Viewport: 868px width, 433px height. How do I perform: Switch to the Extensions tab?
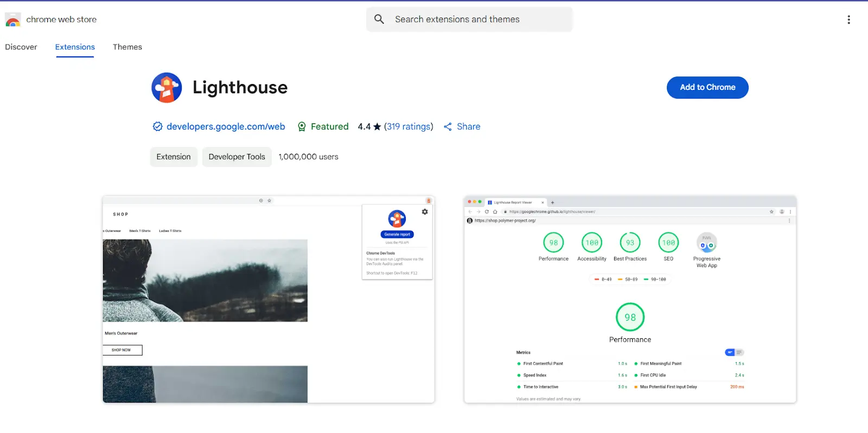tap(75, 47)
